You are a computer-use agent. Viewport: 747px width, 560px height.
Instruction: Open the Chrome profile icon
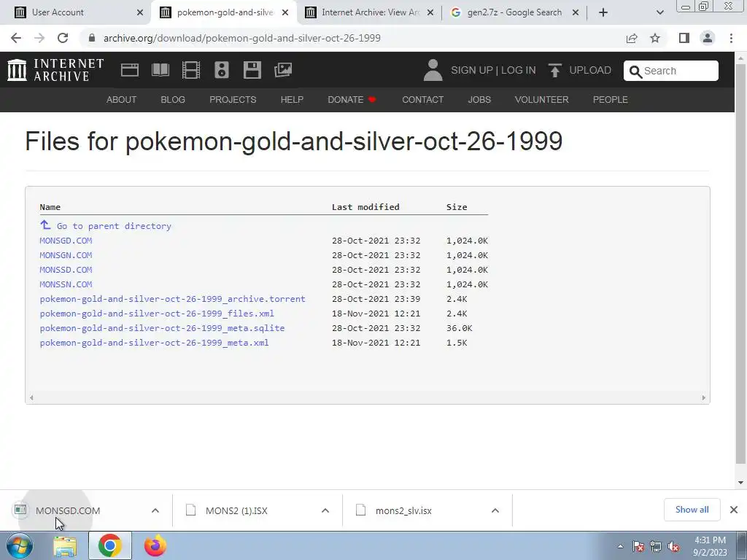pyautogui.click(x=708, y=38)
